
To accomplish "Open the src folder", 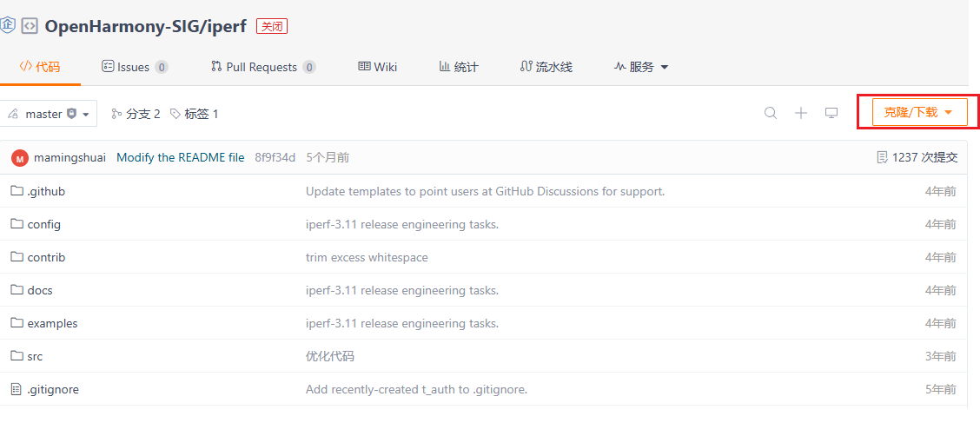I will 35,357.
